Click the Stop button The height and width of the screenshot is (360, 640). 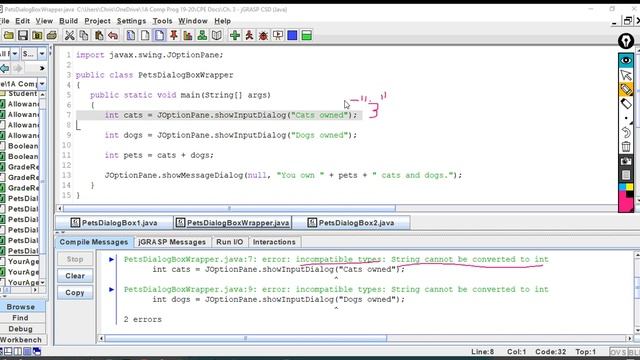pos(75,259)
